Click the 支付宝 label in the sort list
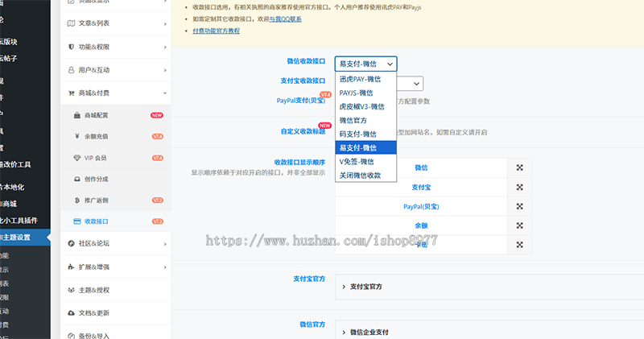The width and height of the screenshot is (644, 339). click(421, 187)
